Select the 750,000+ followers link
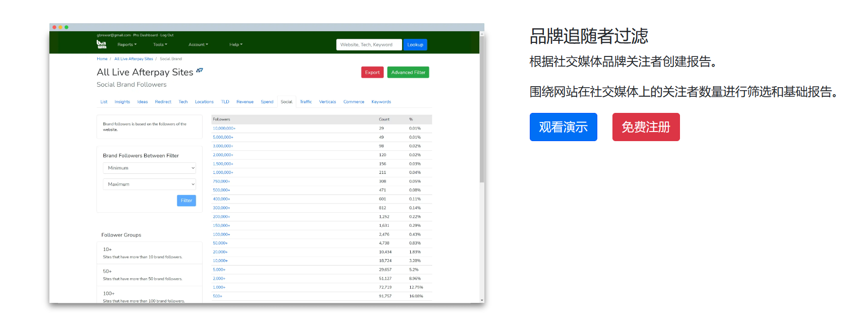This screenshot has height=315, width=868. coord(221,181)
